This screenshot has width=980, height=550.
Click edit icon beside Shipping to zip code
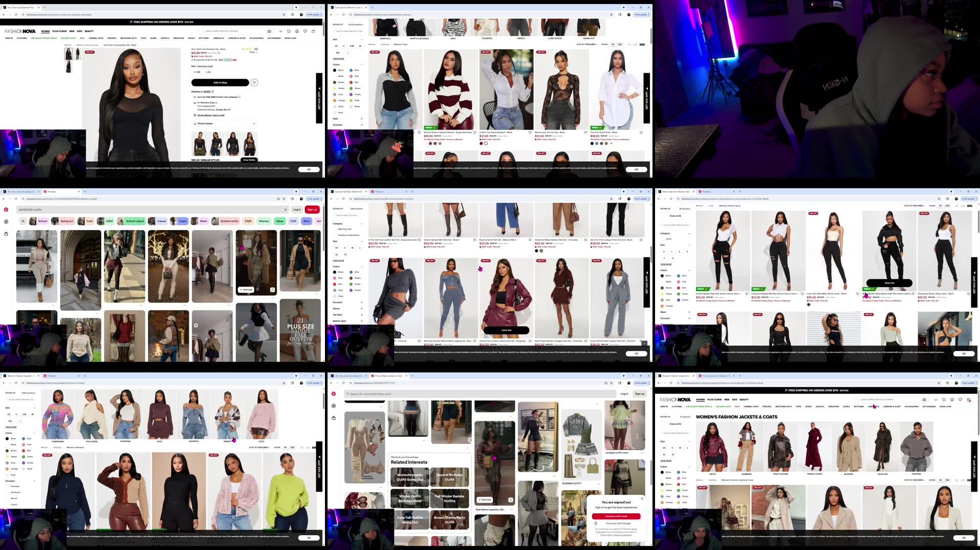pos(213,92)
